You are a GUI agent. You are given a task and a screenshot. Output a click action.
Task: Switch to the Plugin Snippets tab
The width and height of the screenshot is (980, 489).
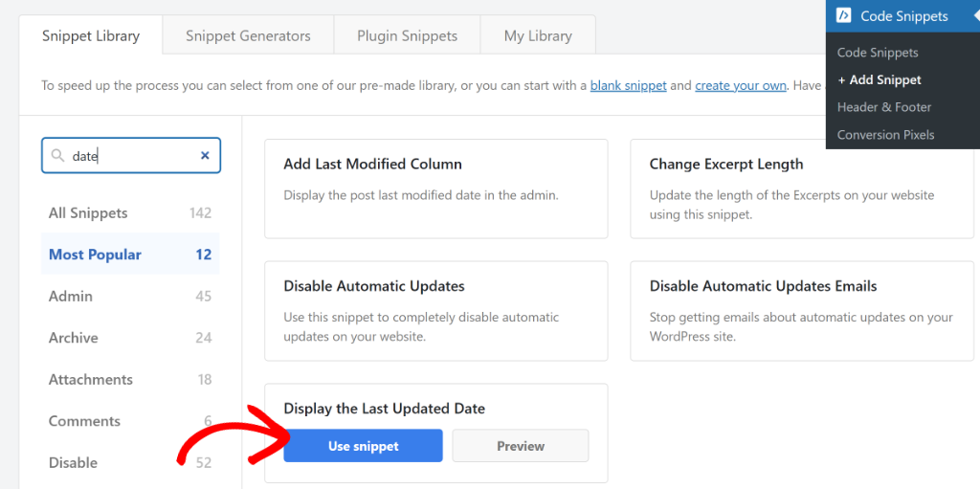coord(407,36)
